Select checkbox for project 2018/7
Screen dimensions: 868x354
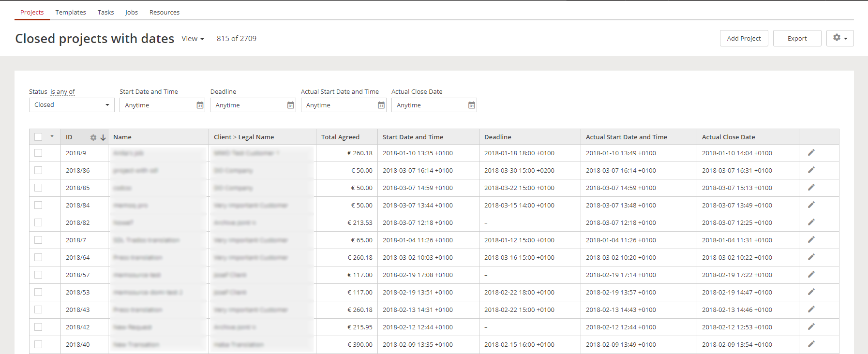click(38, 240)
